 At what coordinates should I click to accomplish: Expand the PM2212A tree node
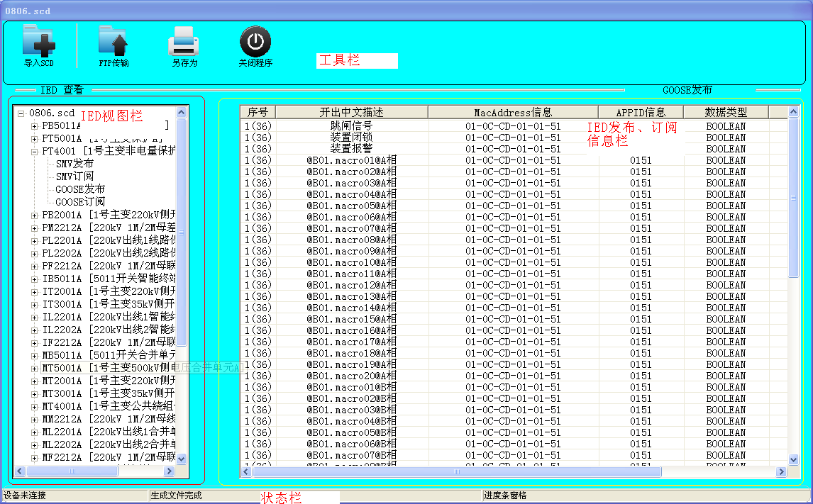(x=34, y=228)
